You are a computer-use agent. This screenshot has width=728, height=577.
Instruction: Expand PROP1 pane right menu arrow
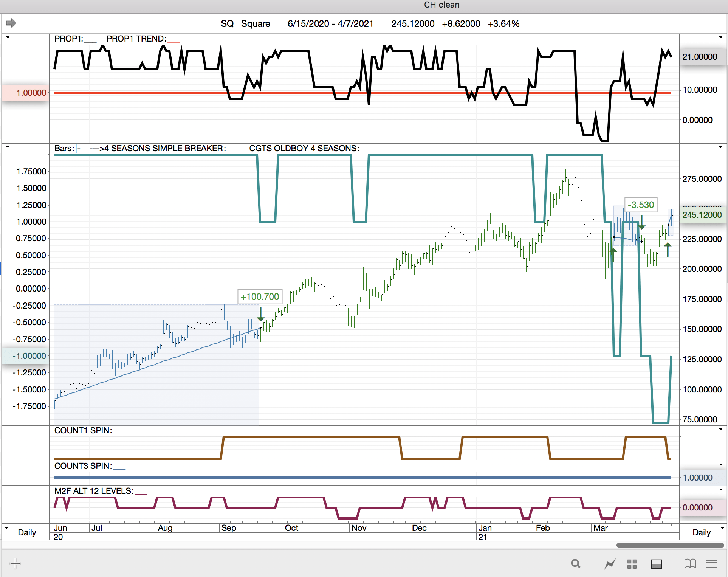pos(720,37)
